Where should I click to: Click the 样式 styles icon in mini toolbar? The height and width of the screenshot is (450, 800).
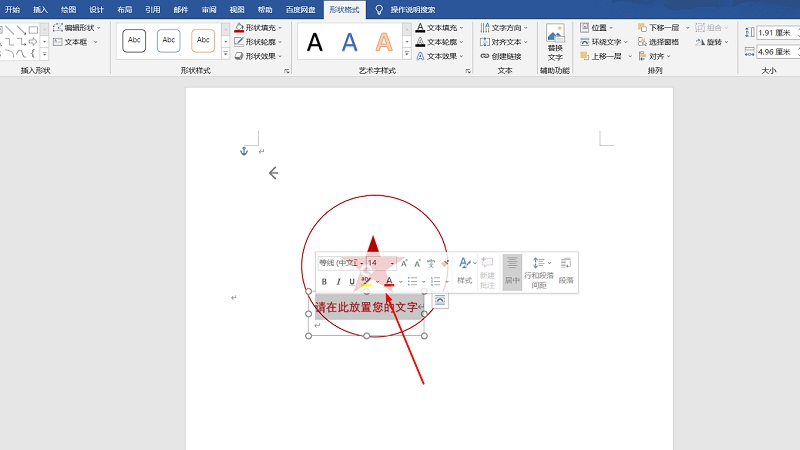coord(464,268)
